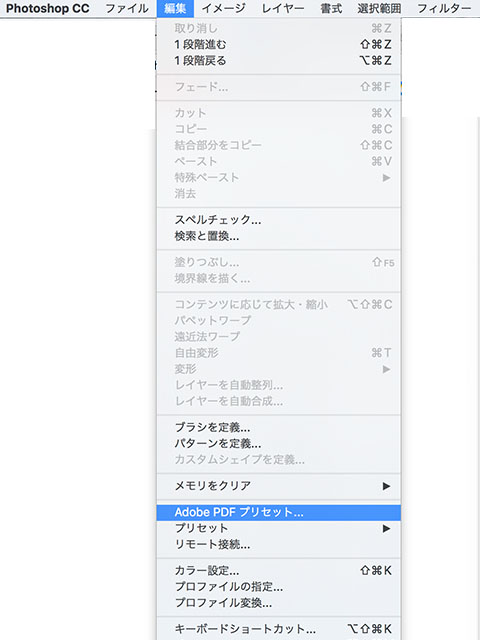This screenshot has height=640, width=480.
Task: Choose プロファイルの指定... entry
Action: (279, 587)
